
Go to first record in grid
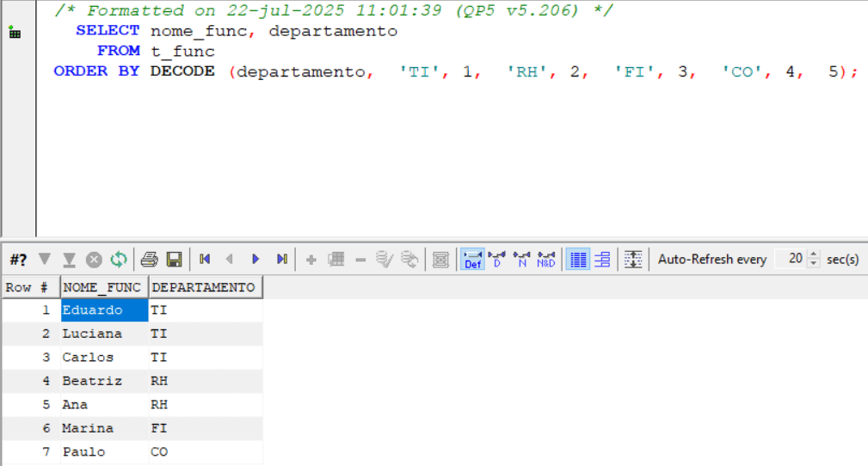(x=205, y=259)
